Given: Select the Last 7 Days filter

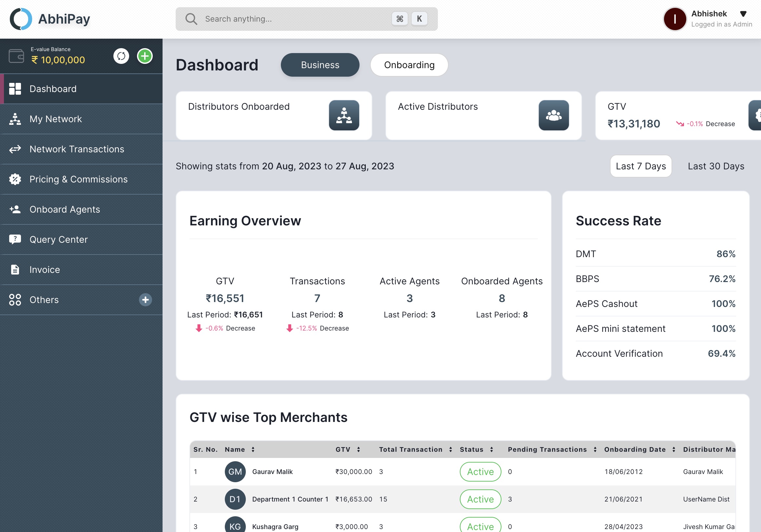Looking at the screenshot, I should coord(640,166).
